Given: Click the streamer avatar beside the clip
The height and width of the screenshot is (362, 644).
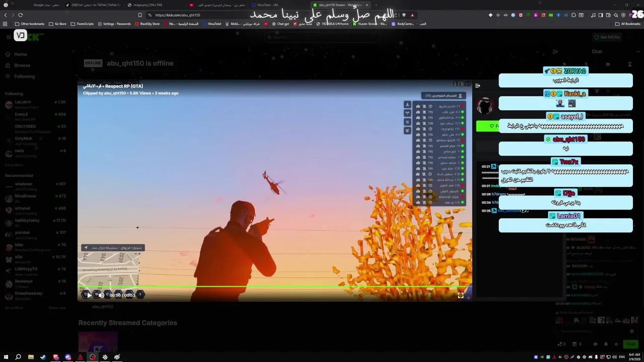Looking at the screenshot, I should 485,106.
